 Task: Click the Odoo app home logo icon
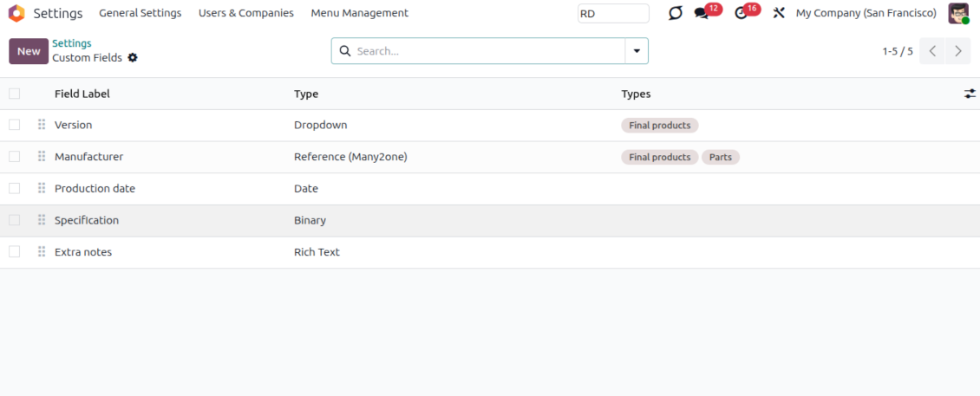pos(16,13)
